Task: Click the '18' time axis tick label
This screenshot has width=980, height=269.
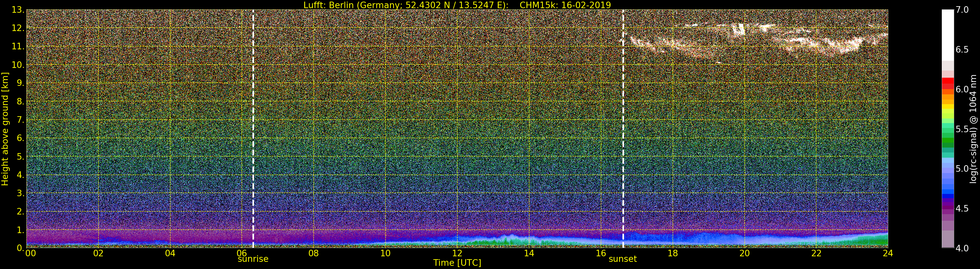Action: (x=673, y=253)
